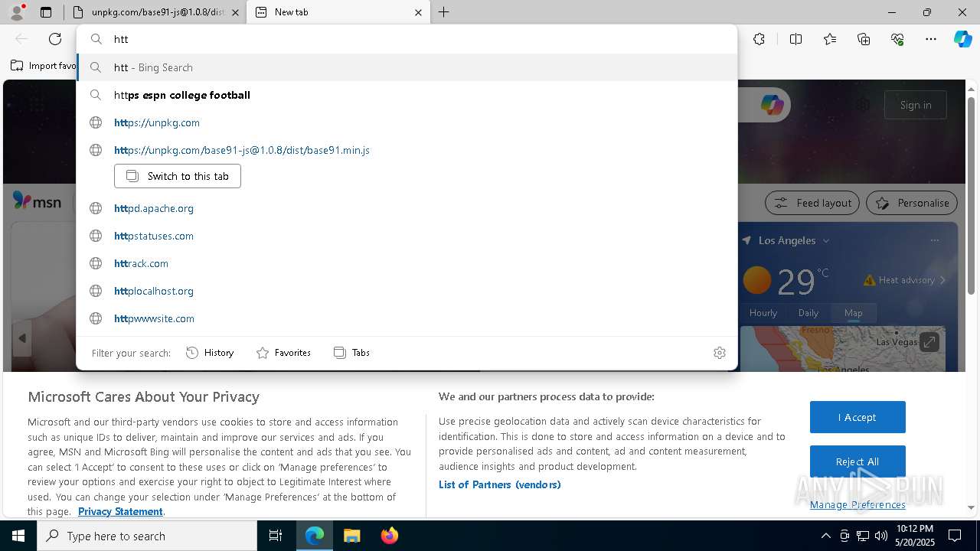980x551 pixels.
Task: Click the I Accept button
Action: pyautogui.click(x=857, y=417)
